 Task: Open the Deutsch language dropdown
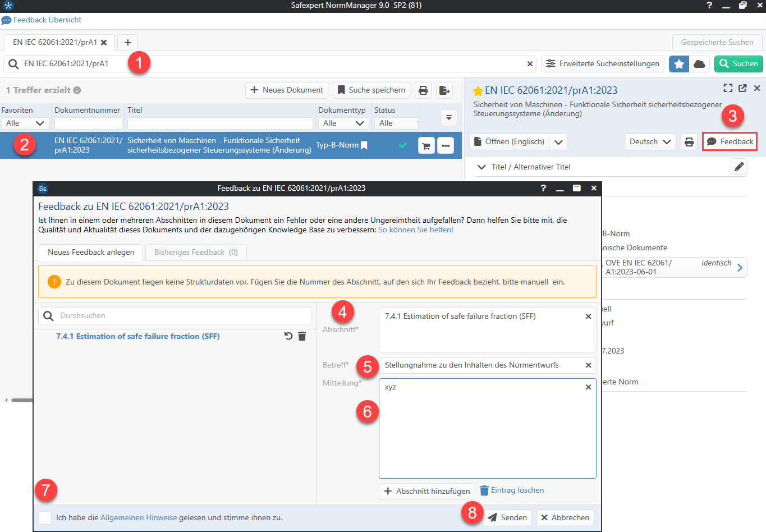tap(650, 142)
